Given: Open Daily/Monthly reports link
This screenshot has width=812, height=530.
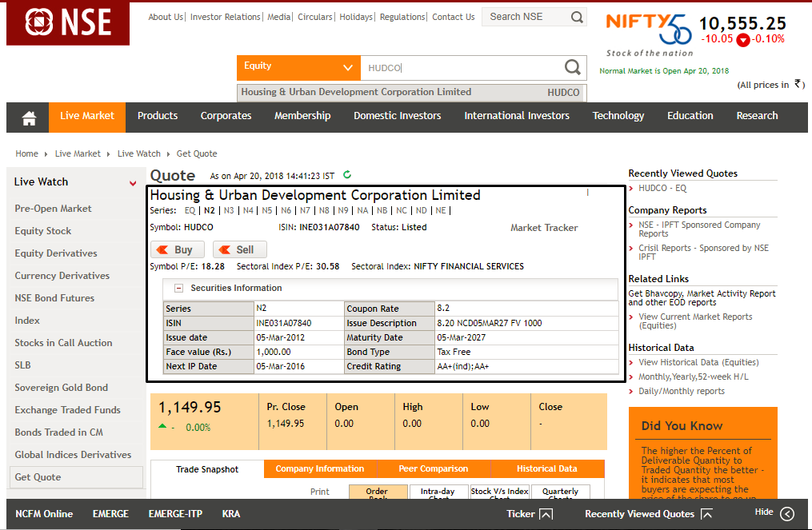Looking at the screenshot, I should click(682, 391).
